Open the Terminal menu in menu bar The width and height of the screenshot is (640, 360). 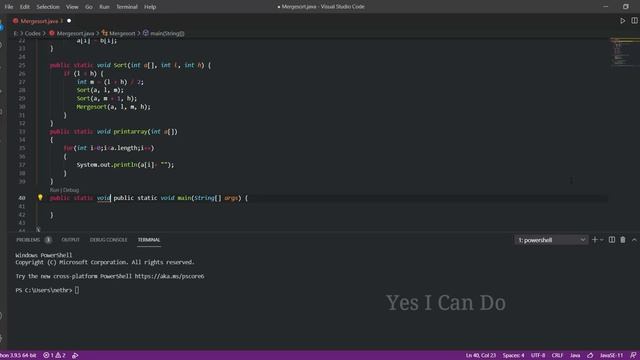[127, 7]
